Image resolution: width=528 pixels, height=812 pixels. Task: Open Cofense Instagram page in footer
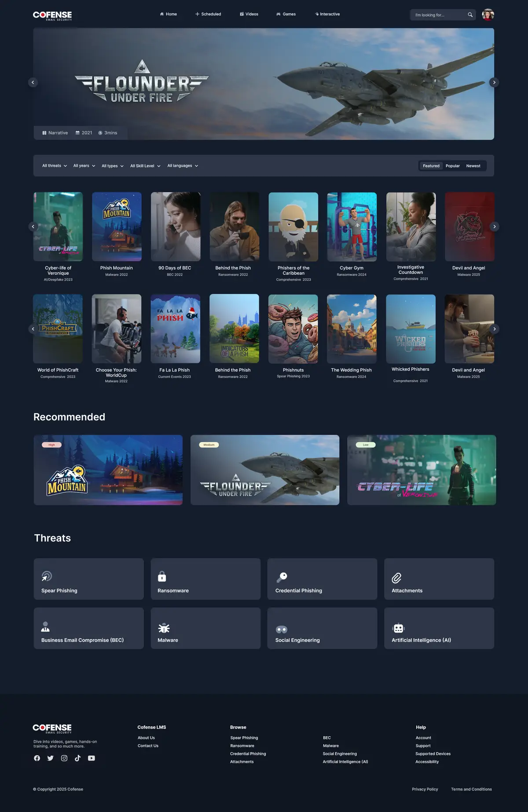64,758
